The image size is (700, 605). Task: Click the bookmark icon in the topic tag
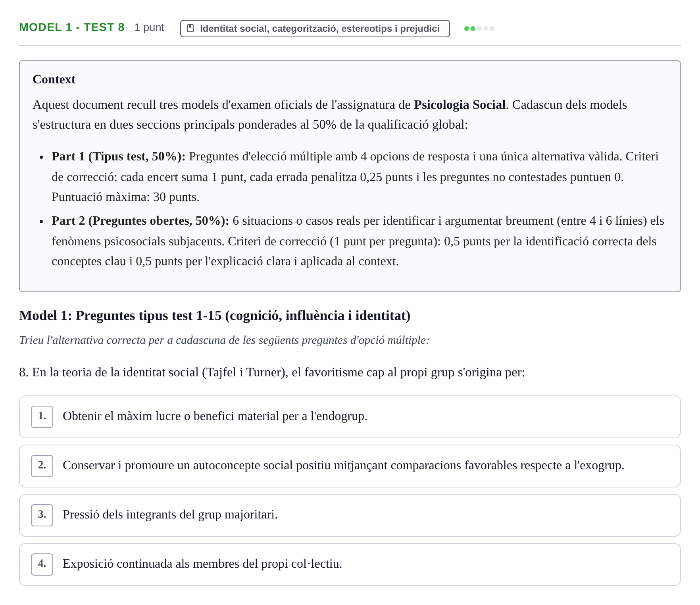190,29
